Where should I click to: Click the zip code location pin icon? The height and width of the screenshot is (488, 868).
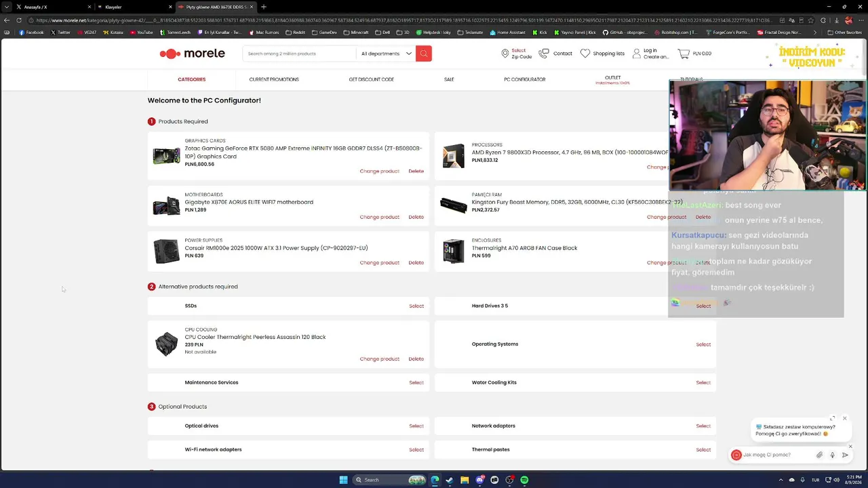(x=505, y=54)
